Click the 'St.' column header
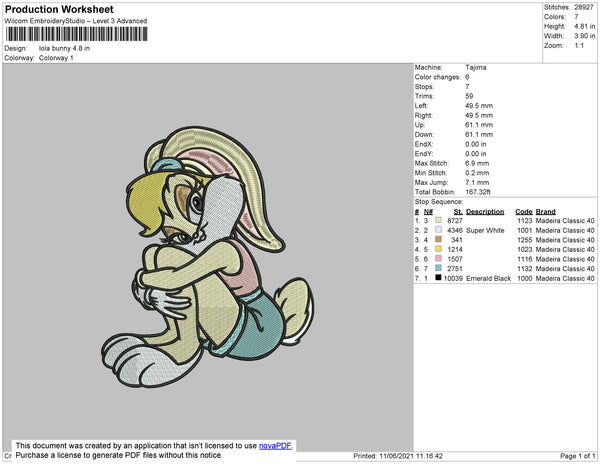 458,212
